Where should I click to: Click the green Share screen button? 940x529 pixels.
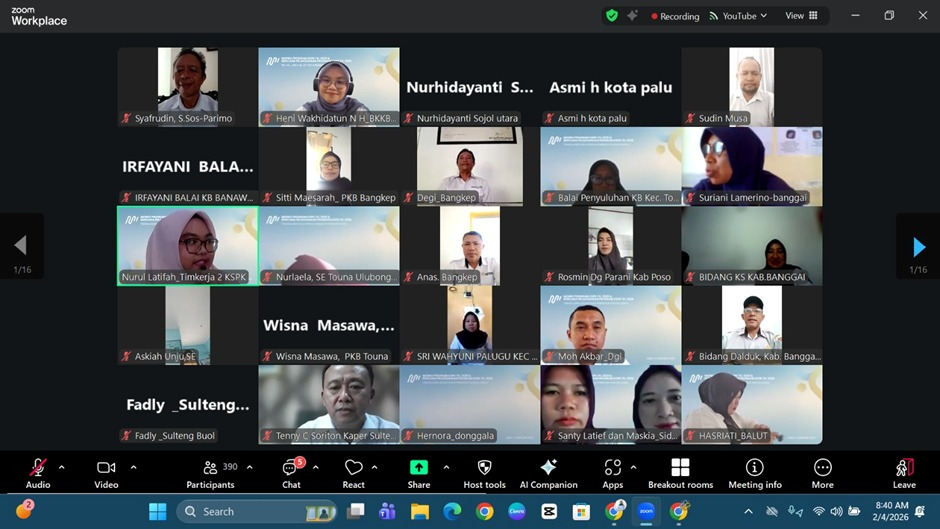tap(419, 473)
